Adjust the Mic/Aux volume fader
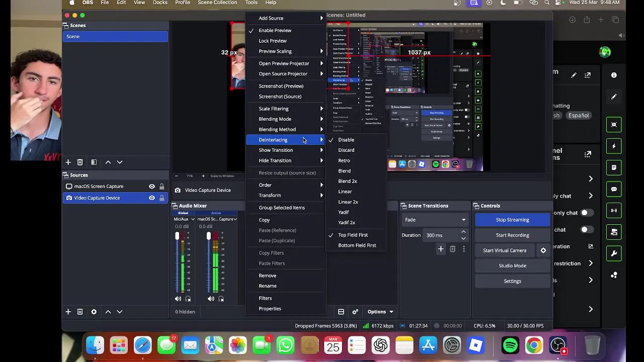The height and width of the screenshot is (362, 644). tap(177, 236)
